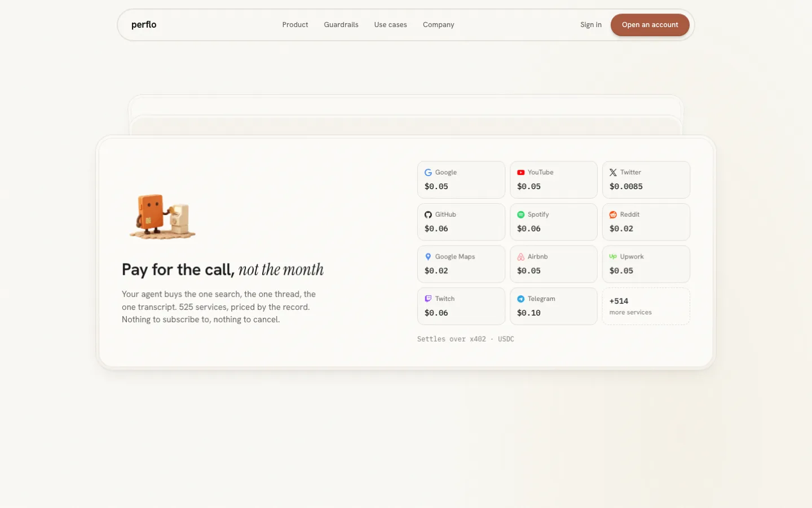812x508 pixels.
Task: Click the Airbnb label text
Action: coord(537,257)
